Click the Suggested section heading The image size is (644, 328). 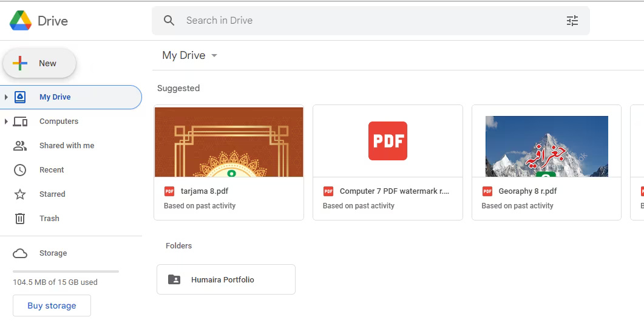178,88
